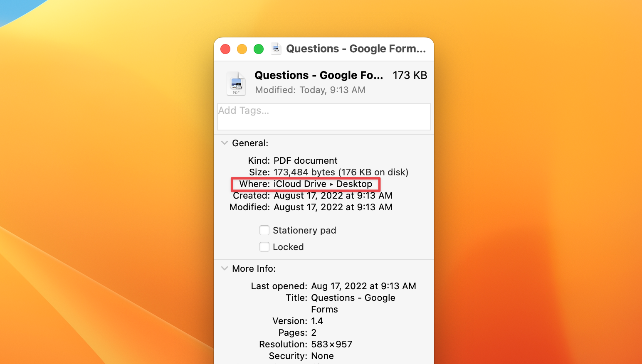This screenshot has height=364, width=642.
Task: Click the large PDF file preview icon
Action: click(236, 83)
